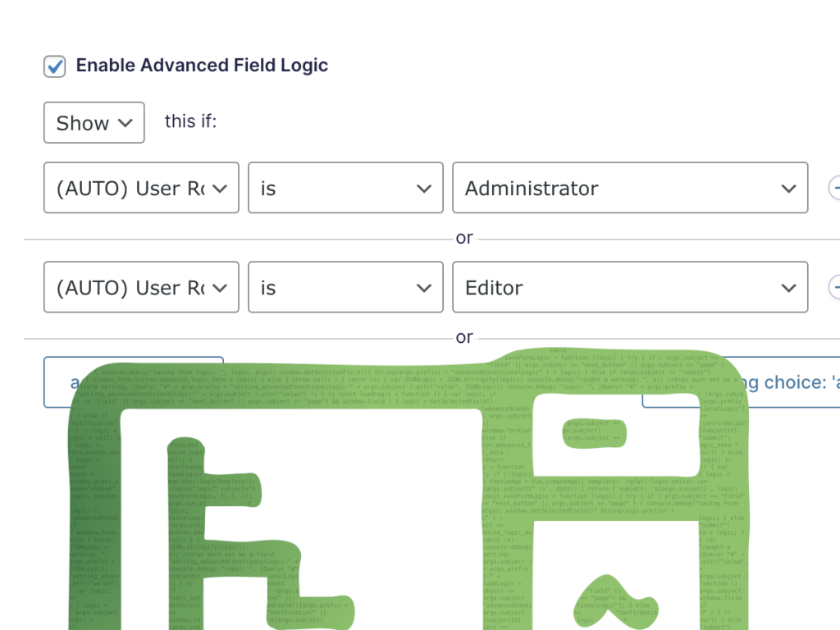Open the first (AUTO) User Role field selector
Image resolution: width=840 pixels, height=630 pixels.
click(x=140, y=188)
